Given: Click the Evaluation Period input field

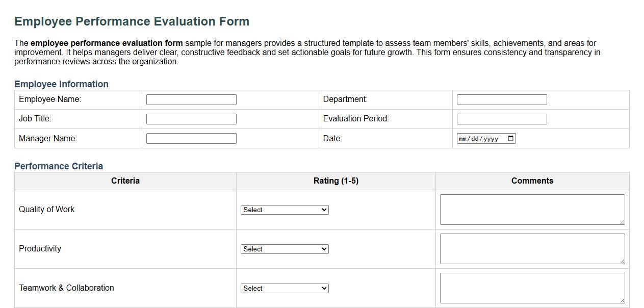Looking at the screenshot, I should coord(501,119).
